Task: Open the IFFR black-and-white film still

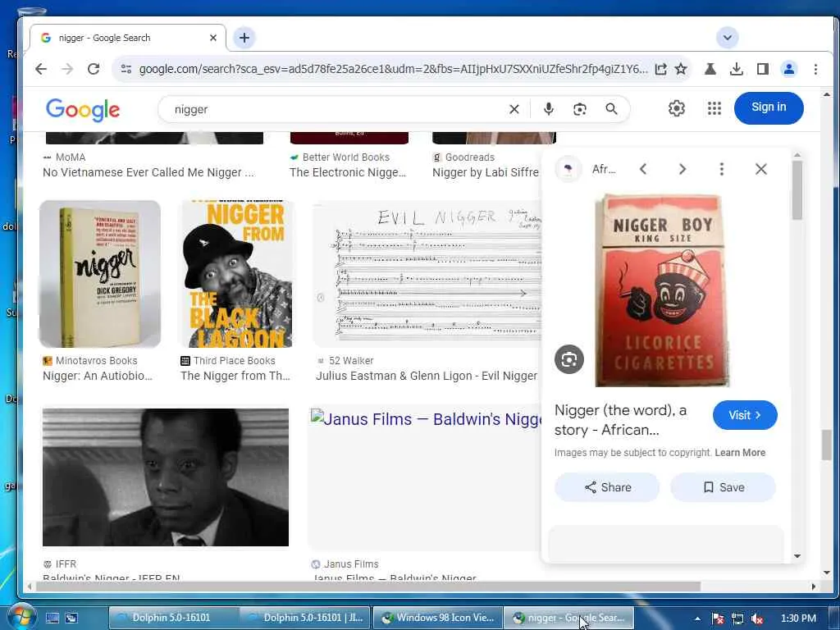Action: point(166,477)
